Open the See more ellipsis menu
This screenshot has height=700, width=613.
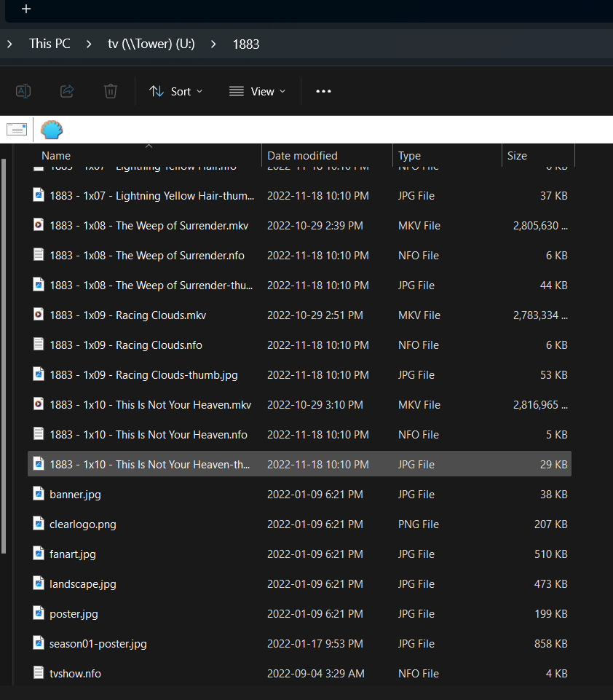(x=323, y=91)
